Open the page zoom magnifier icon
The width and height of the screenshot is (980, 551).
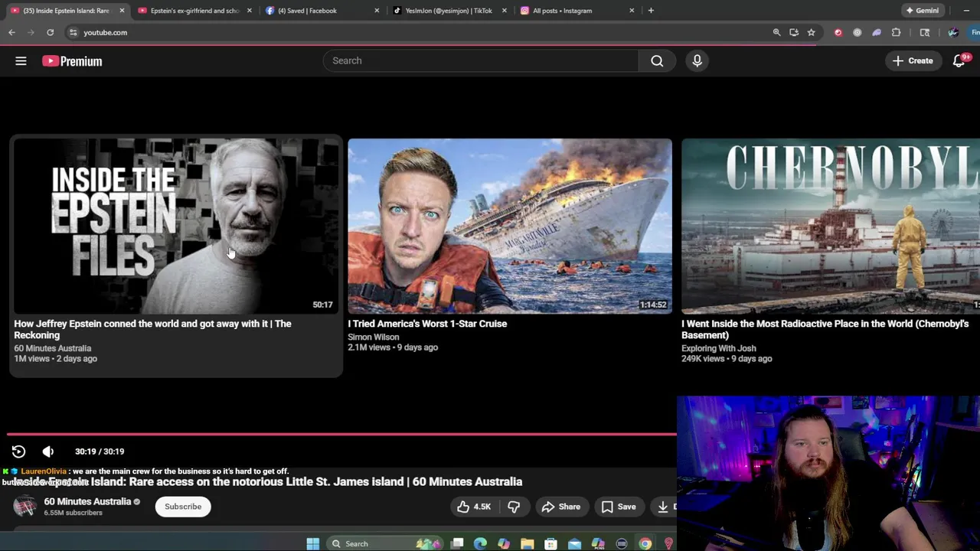click(776, 32)
